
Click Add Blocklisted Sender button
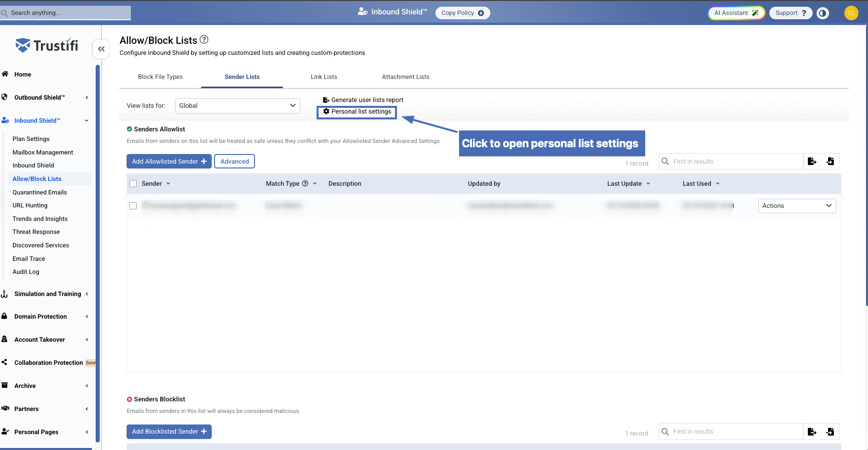pyautogui.click(x=169, y=431)
